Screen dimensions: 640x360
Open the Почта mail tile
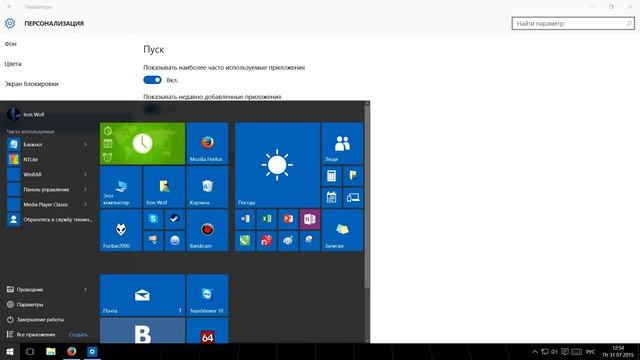click(142, 295)
